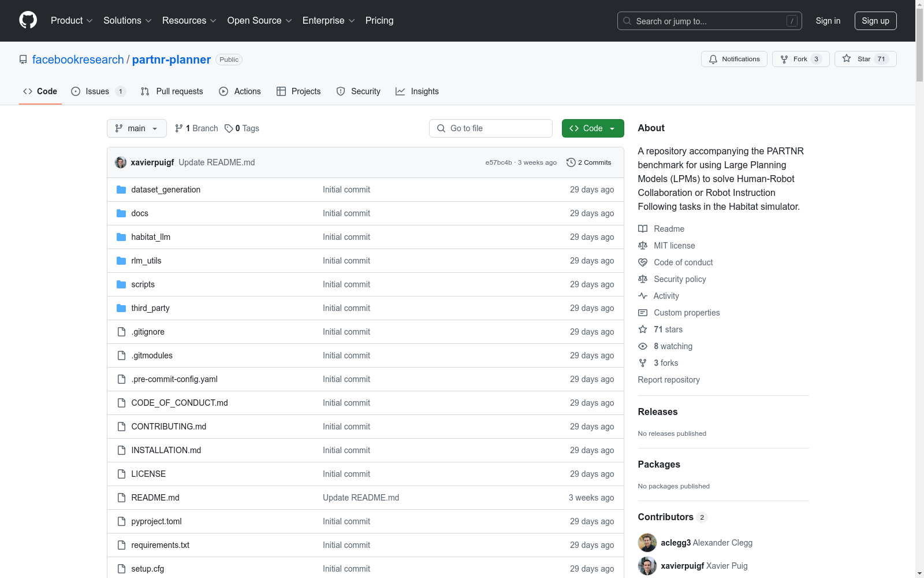Click the tag icon beside Tags
This screenshot has height=578, width=924.
coord(229,128)
